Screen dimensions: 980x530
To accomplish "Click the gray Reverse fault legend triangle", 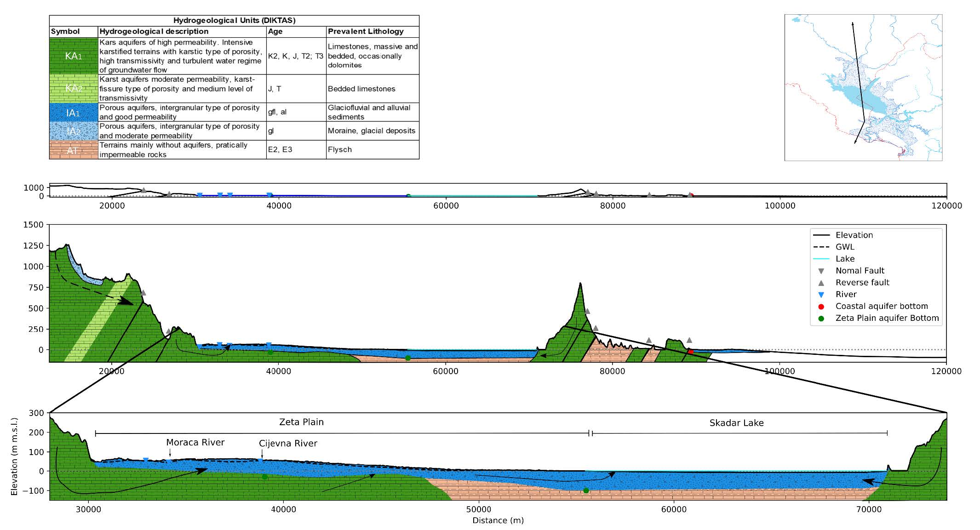I will (821, 283).
